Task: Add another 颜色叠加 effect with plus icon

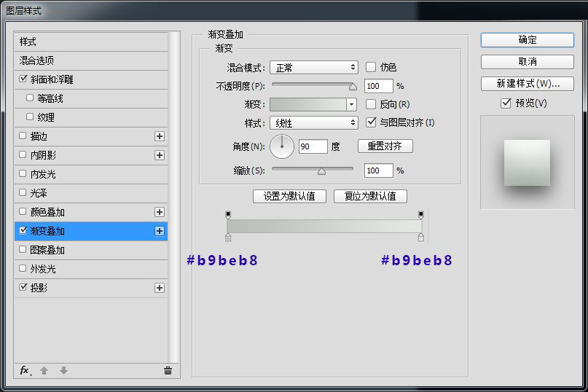Action: [160, 212]
